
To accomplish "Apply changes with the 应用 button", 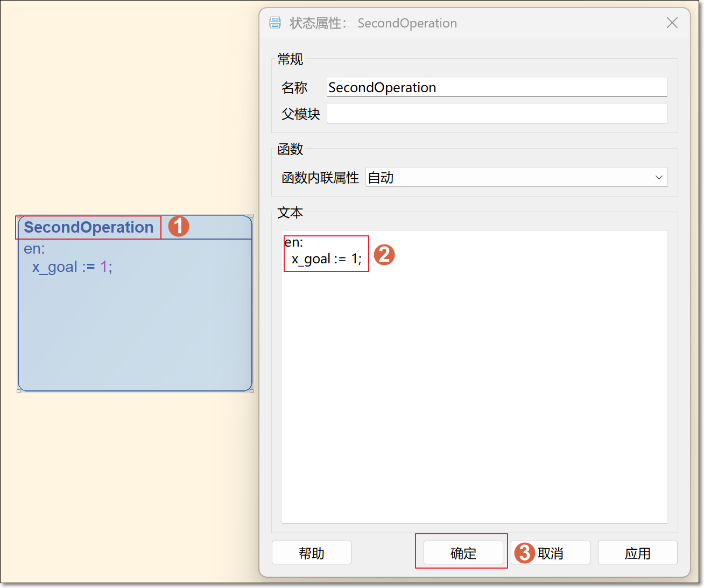I will pos(637,552).
